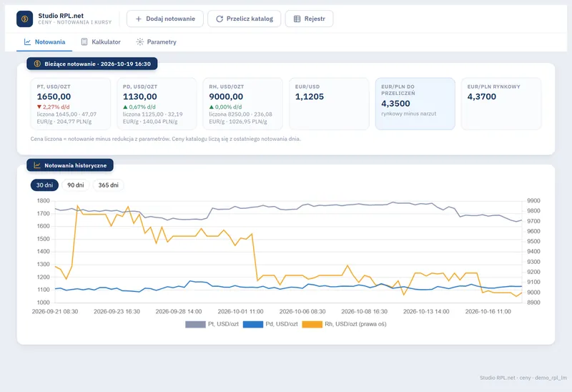This screenshot has width=572, height=392.
Task: Click the PT, USD/OZT price card
Action: coord(71,104)
